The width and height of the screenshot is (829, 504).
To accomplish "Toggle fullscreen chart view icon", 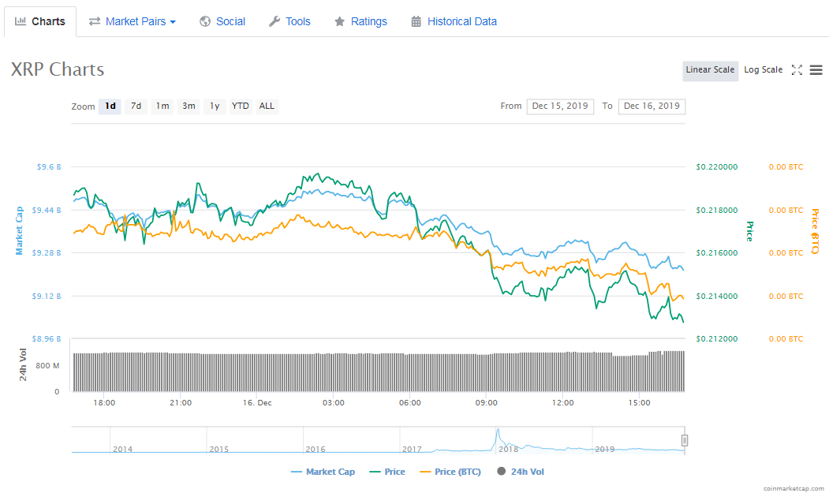I will pyautogui.click(x=797, y=70).
